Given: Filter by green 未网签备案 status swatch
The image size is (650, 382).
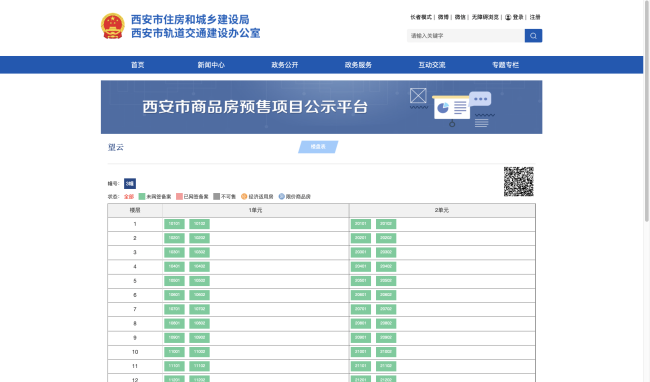Looking at the screenshot, I should pos(142,196).
